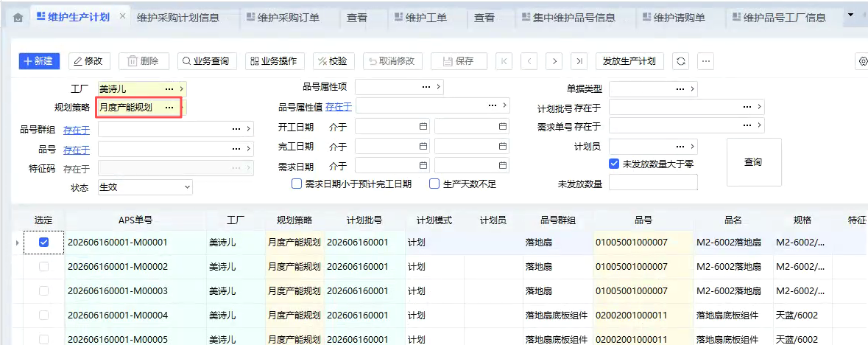
Task: Open the 开工日期 start date calendar picker
Action: pos(423,127)
